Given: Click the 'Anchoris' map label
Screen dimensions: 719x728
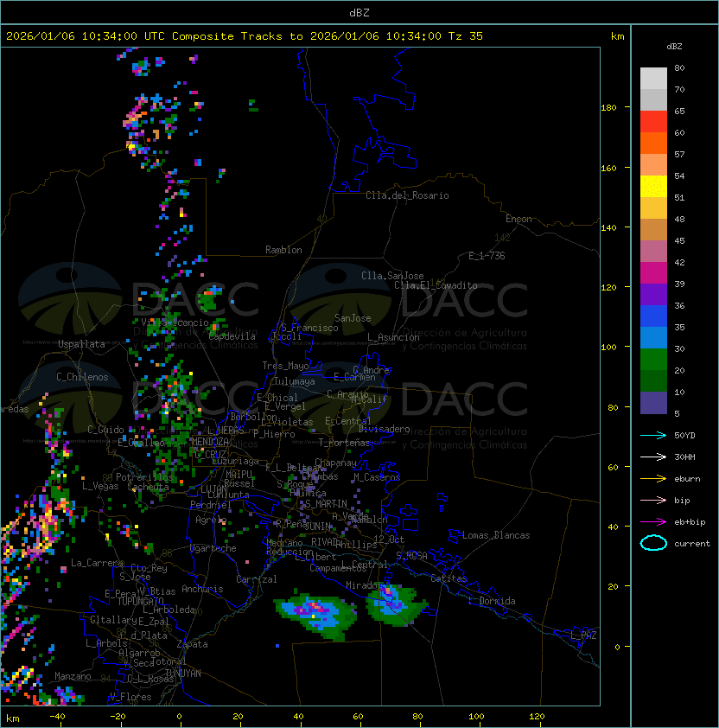Looking at the screenshot, I should tap(202, 589).
